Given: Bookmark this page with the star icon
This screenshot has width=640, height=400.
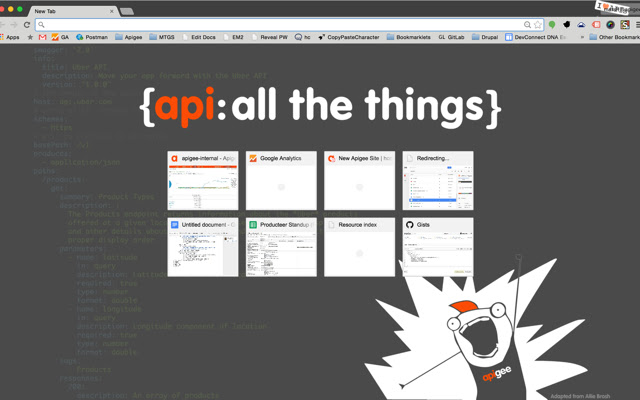Looking at the screenshot, I should (538, 25).
